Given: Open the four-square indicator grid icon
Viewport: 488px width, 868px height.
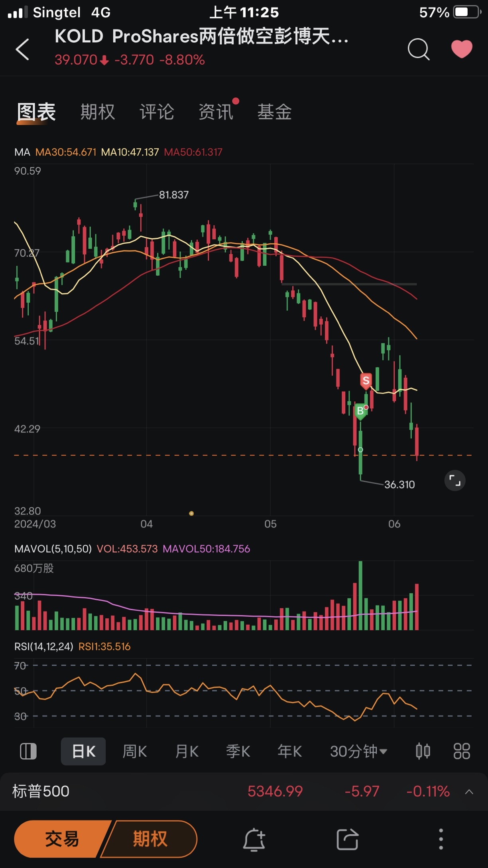Looking at the screenshot, I should pos(462,751).
